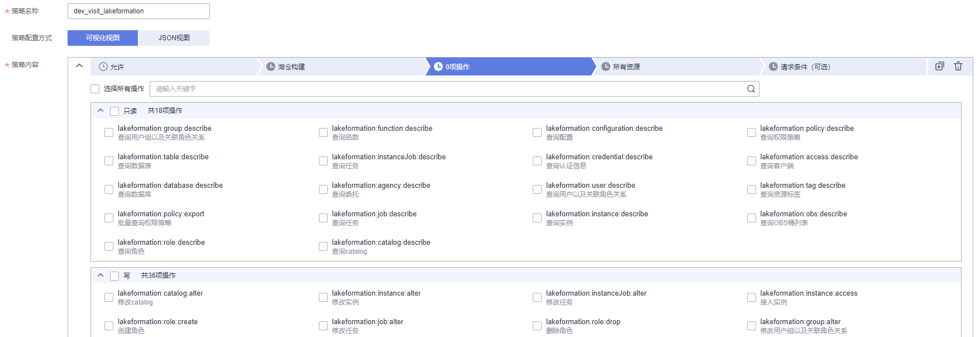The height and width of the screenshot is (337, 980).
Task: Check lakeformation:table:describe
Action: point(109,161)
